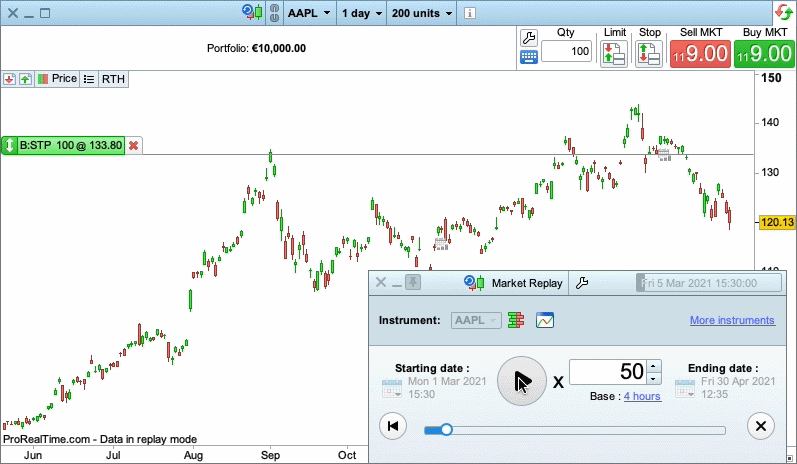Image resolution: width=797 pixels, height=464 pixels.
Task: Click Market Replay wrench settings icon
Action: (581, 283)
